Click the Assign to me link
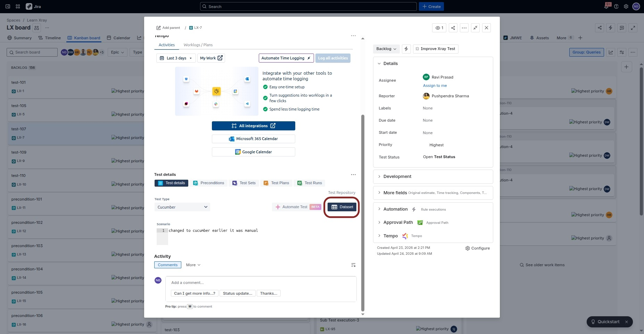Screen dimensions: 644x334 [435, 86]
